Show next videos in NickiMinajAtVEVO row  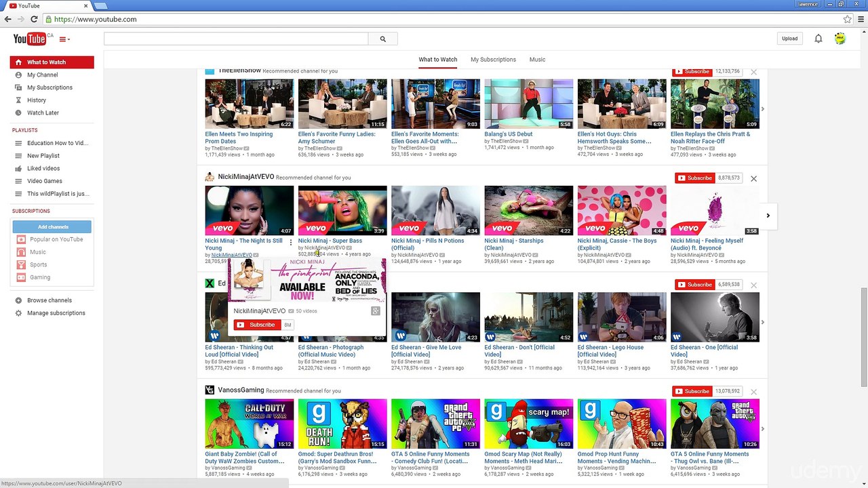click(768, 216)
